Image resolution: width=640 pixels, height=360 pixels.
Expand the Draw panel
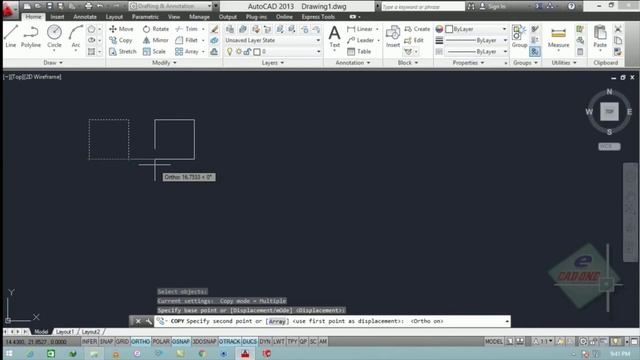(x=53, y=63)
